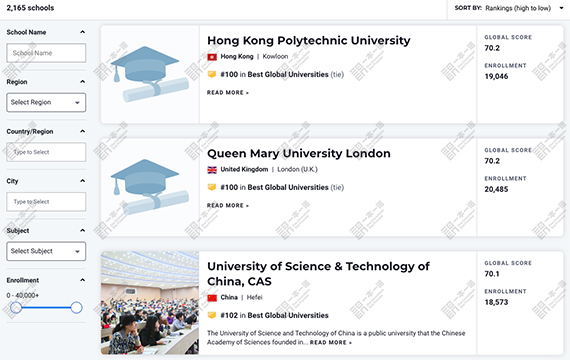Click the #102 ranking badge icon

(x=212, y=315)
